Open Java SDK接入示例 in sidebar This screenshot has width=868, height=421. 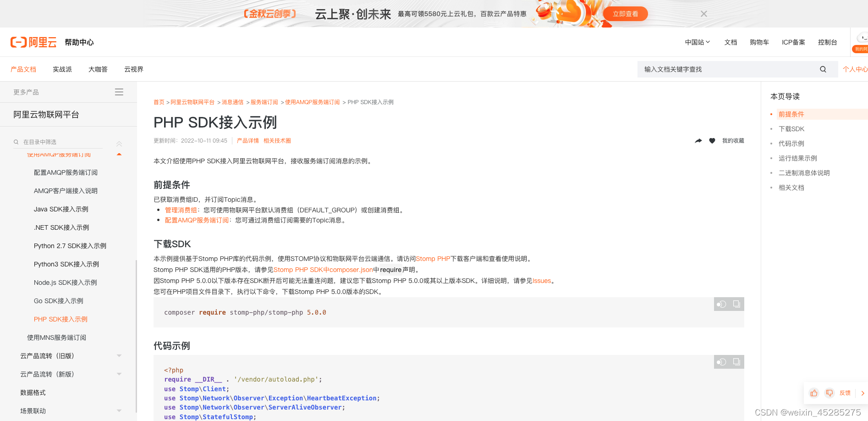(61, 209)
